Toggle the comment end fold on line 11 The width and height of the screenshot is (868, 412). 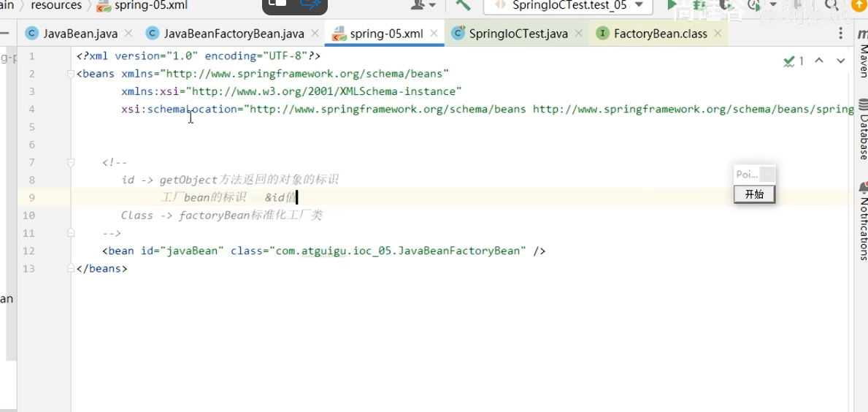pos(71,233)
